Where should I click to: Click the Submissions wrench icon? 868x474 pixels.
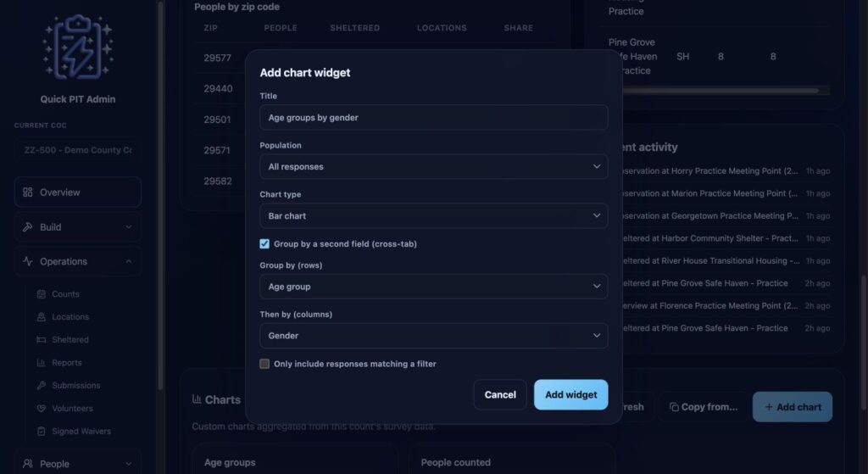pyautogui.click(x=41, y=386)
